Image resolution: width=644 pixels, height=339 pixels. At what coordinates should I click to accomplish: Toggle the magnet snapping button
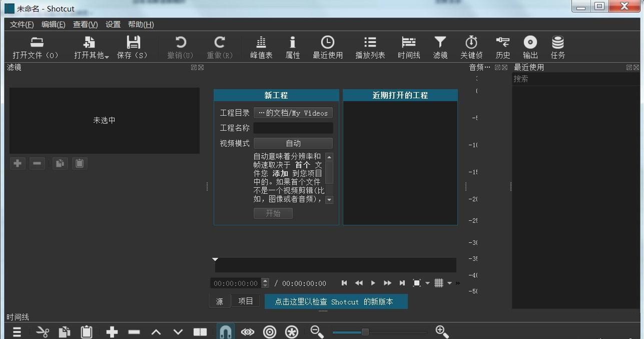[226, 331]
